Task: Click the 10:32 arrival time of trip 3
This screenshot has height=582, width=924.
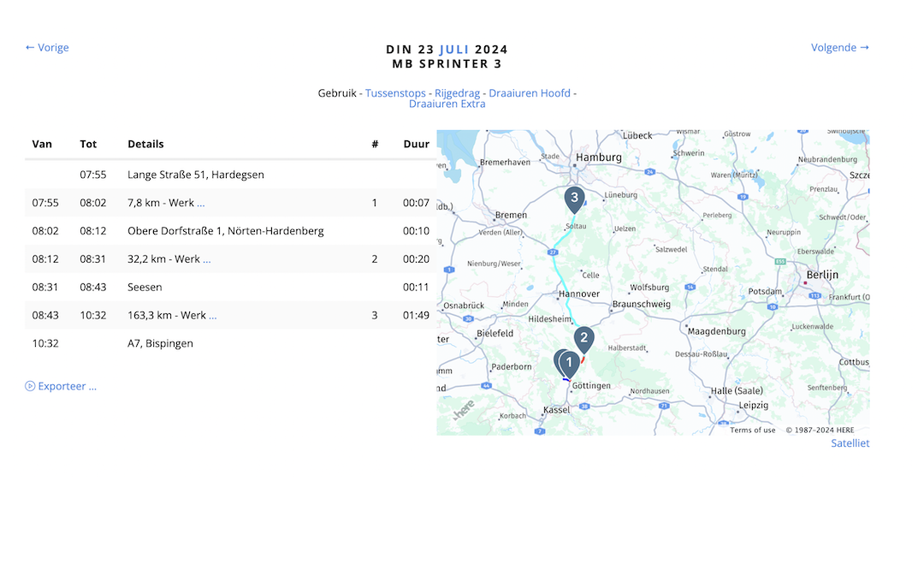Action: (x=93, y=316)
